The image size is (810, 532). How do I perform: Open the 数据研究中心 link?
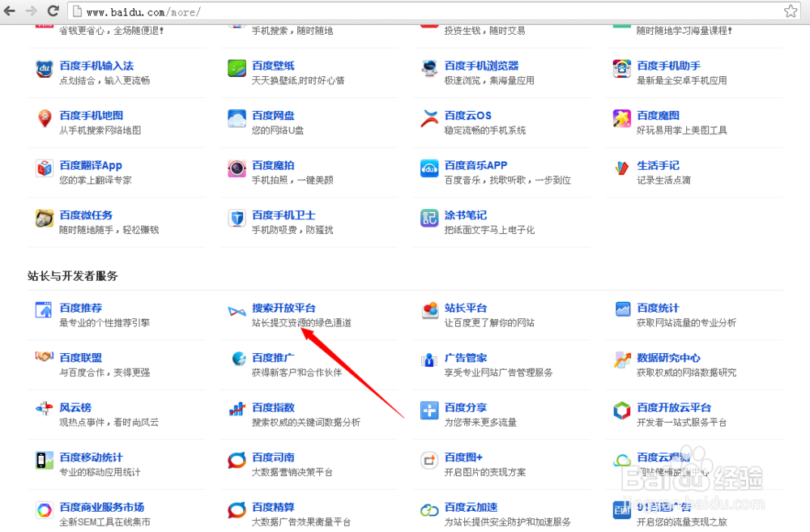668,358
